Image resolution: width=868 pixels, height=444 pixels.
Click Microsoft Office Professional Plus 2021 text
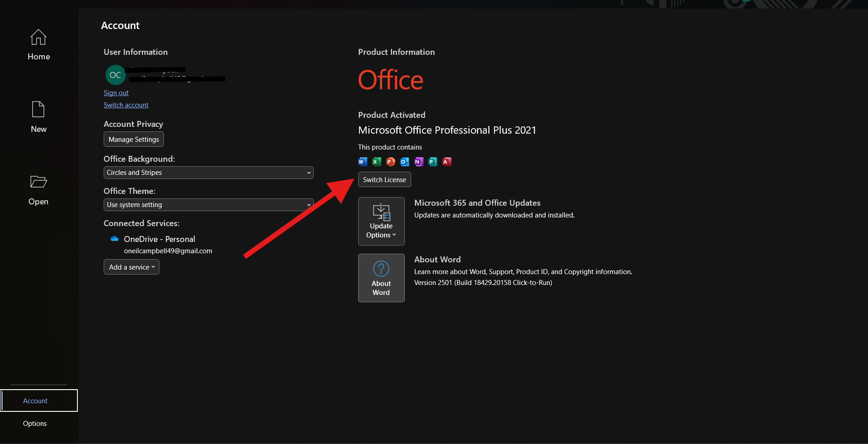tap(447, 130)
